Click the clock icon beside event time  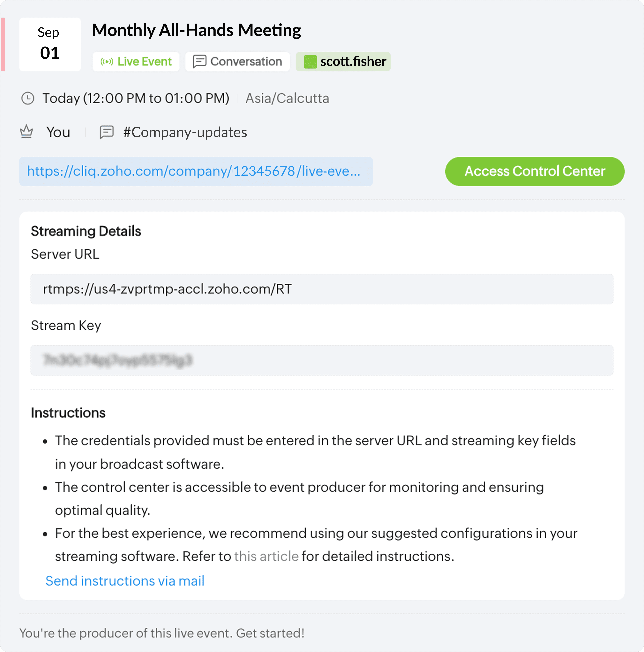[28, 99]
